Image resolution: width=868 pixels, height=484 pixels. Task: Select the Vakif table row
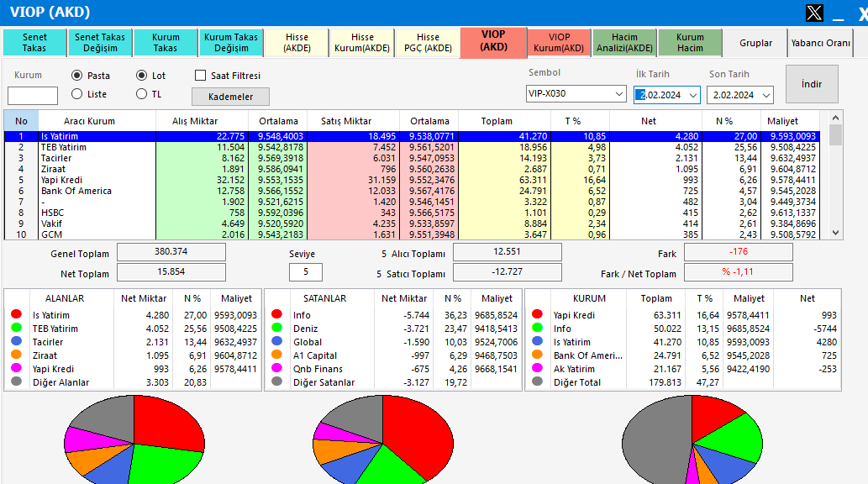tap(412, 224)
